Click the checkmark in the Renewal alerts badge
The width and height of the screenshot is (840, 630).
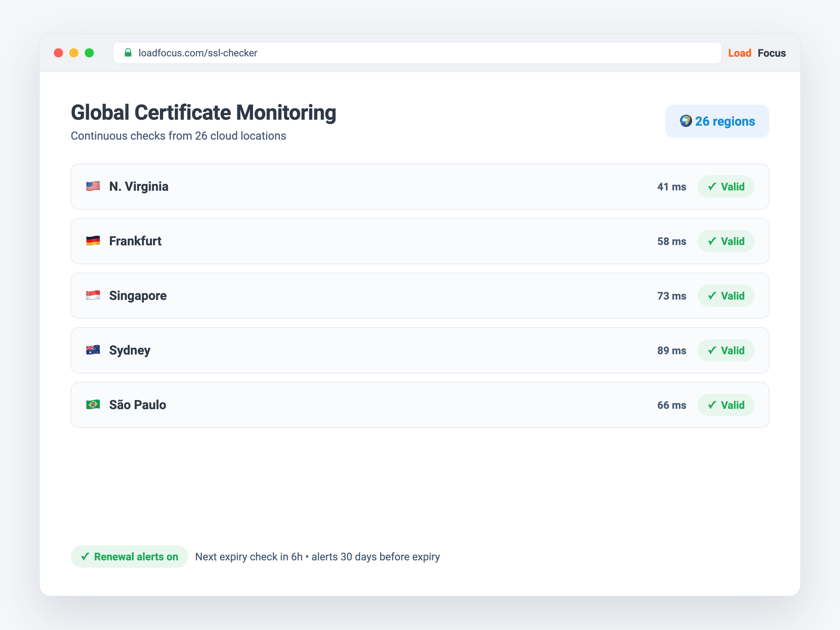(85, 556)
